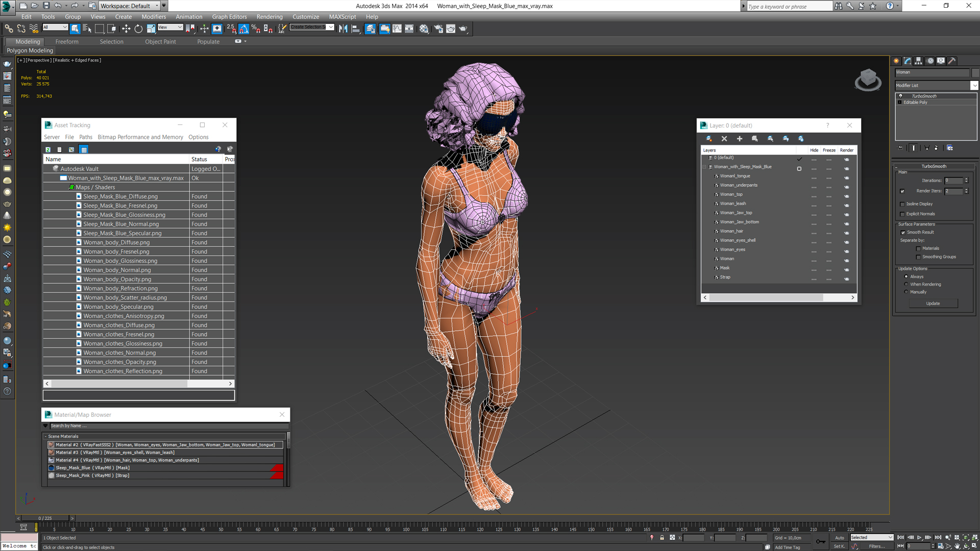
Task: Click the Angle Snap toggle icon
Action: coord(243,29)
